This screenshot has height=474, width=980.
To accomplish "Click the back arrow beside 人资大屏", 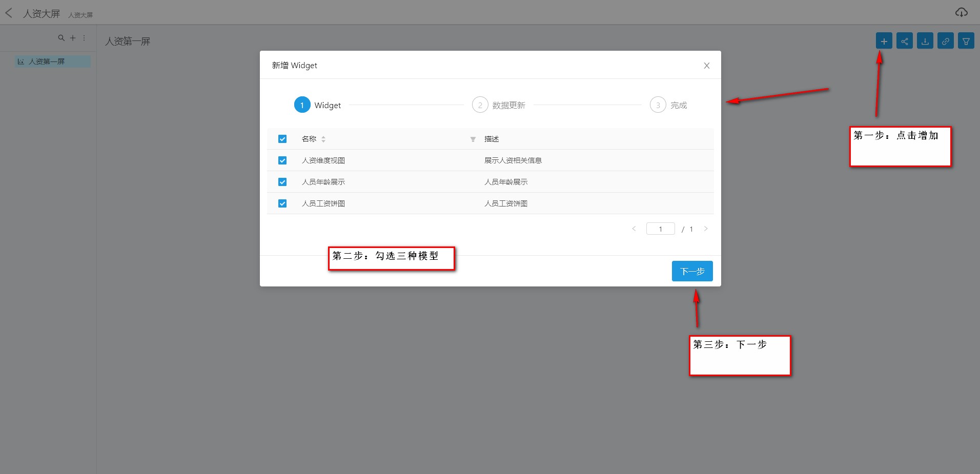I will click(9, 13).
